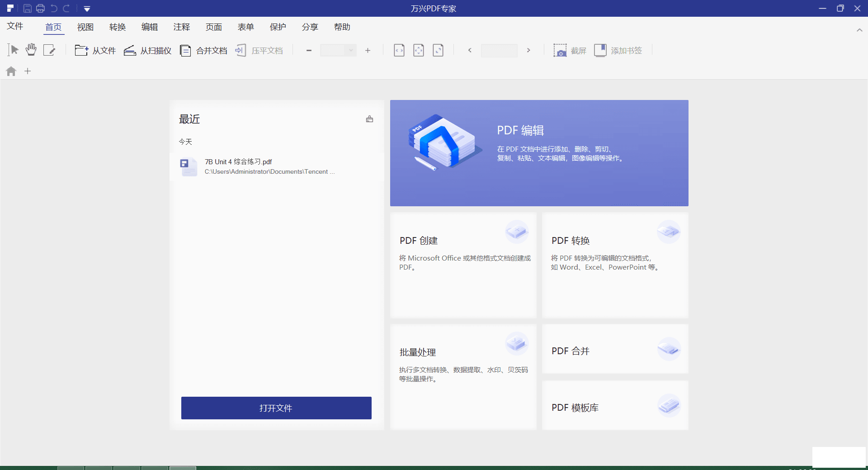Click the save icon in title bar
This screenshot has width=868, height=470.
27,8
